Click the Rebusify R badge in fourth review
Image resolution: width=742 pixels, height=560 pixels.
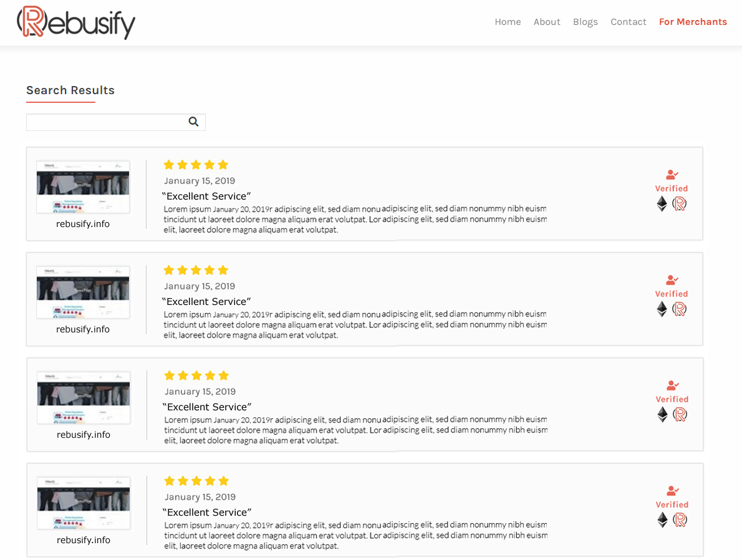tap(680, 519)
